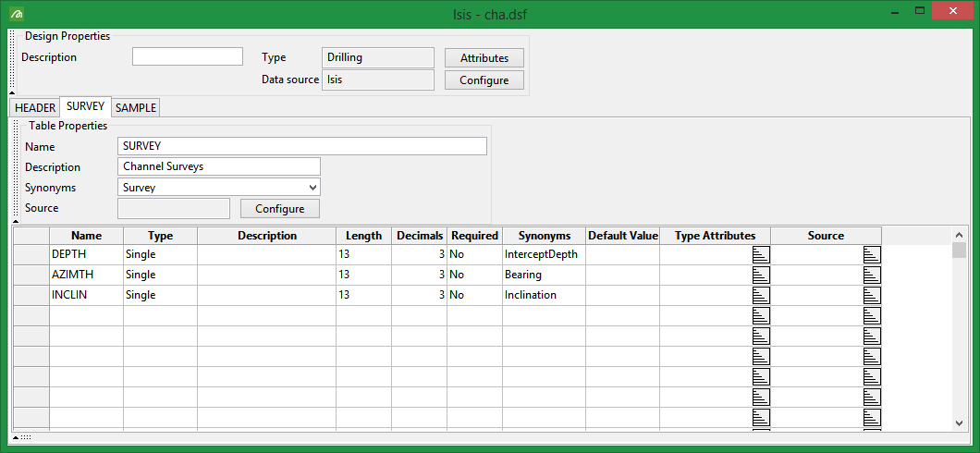Click the design Description input field
980x453 pixels.
187,57
